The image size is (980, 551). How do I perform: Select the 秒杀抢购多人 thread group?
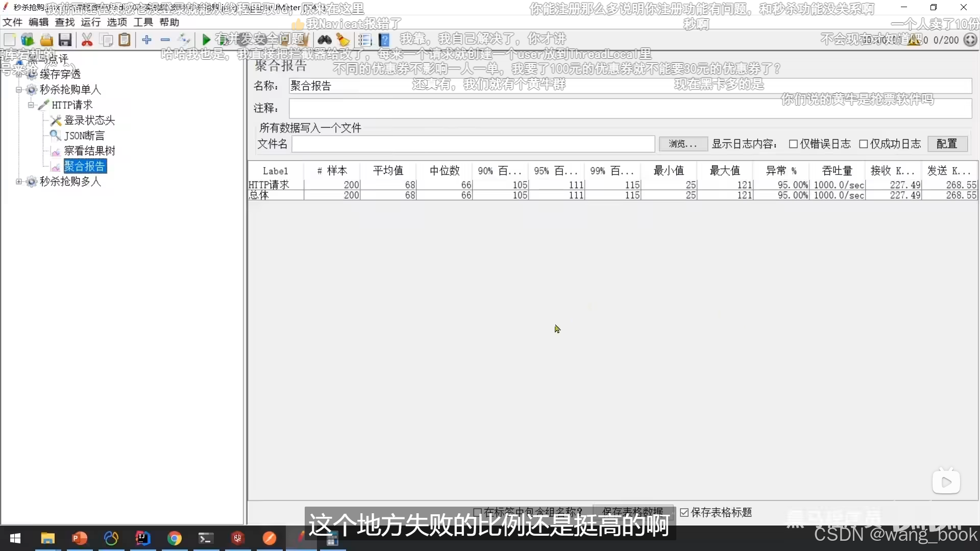pos(70,182)
